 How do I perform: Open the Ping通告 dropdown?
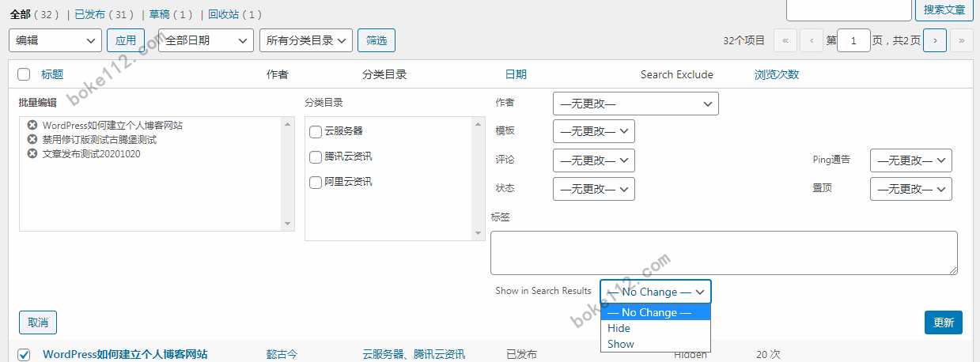(x=911, y=160)
